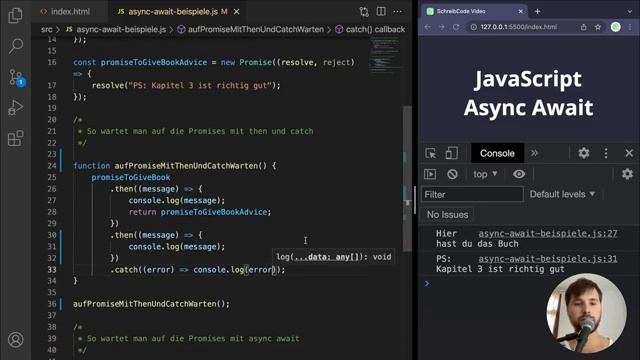The image size is (640, 360).
Task: Create live expression eye icon
Action: click(519, 174)
